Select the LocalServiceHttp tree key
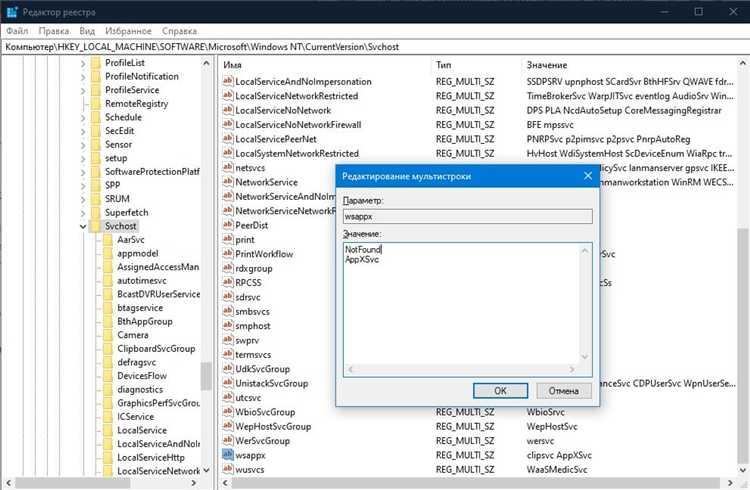This screenshot has width=750, height=490. (x=151, y=457)
